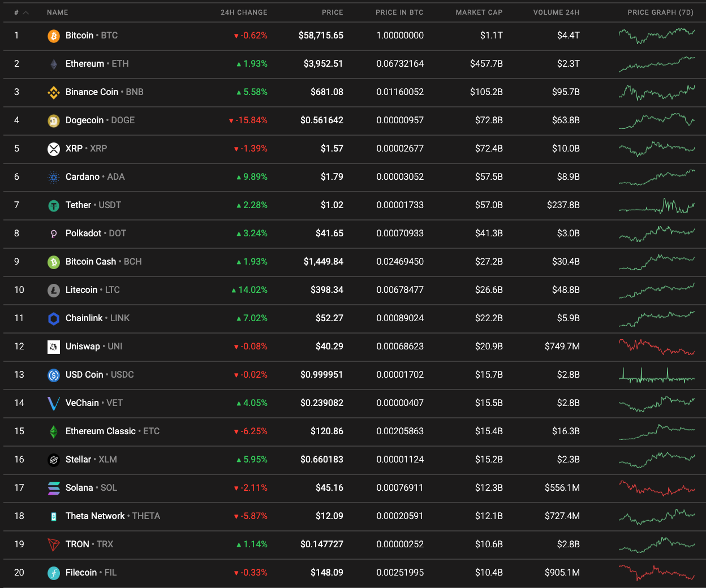Click the Stellar logo icon
The image size is (706, 588).
pos(54,460)
